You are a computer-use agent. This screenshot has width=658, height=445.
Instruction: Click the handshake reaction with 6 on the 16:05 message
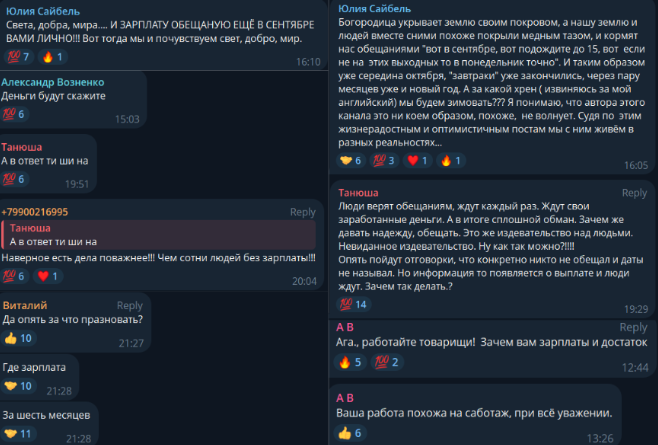point(351,160)
